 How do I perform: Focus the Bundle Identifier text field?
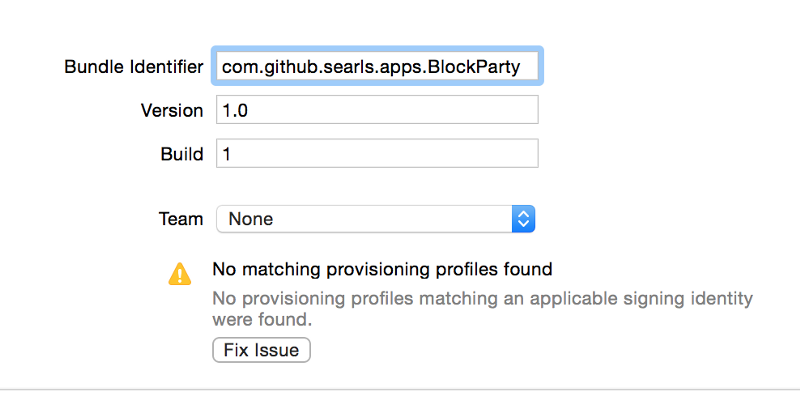(x=377, y=66)
